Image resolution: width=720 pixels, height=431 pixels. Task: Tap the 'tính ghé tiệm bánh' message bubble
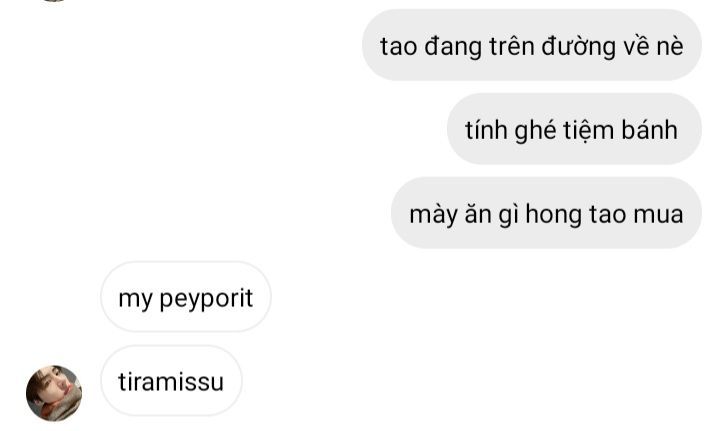pyautogui.click(x=574, y=129)
